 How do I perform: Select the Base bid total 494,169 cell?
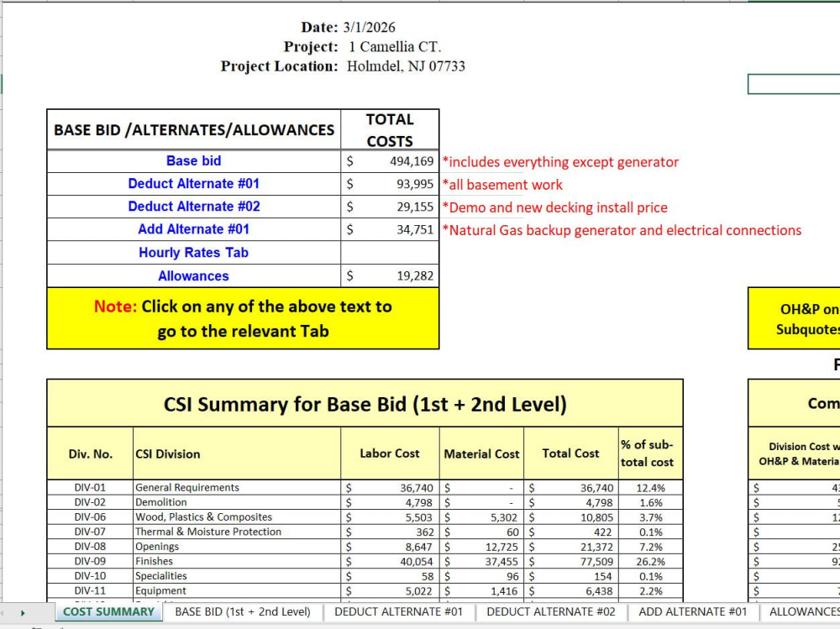[x=390, y=160]
